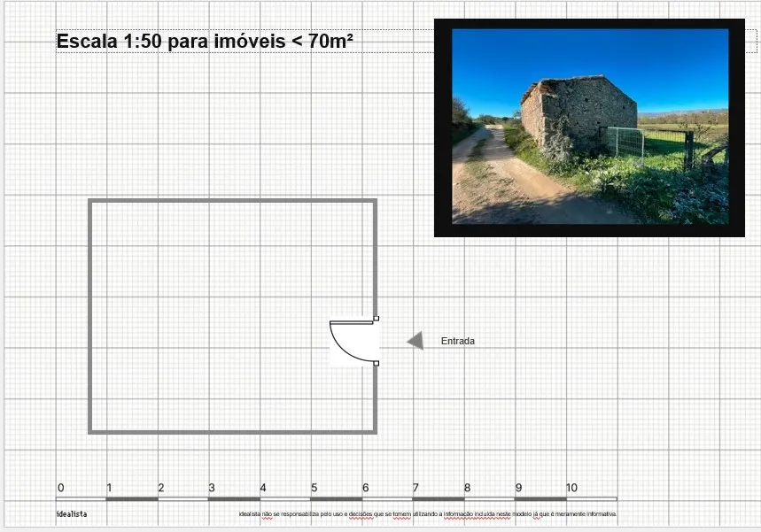This screenshot has height=532, width=761.
Task: Click the gray entrance arrow triangle
Action: (415, 341)
